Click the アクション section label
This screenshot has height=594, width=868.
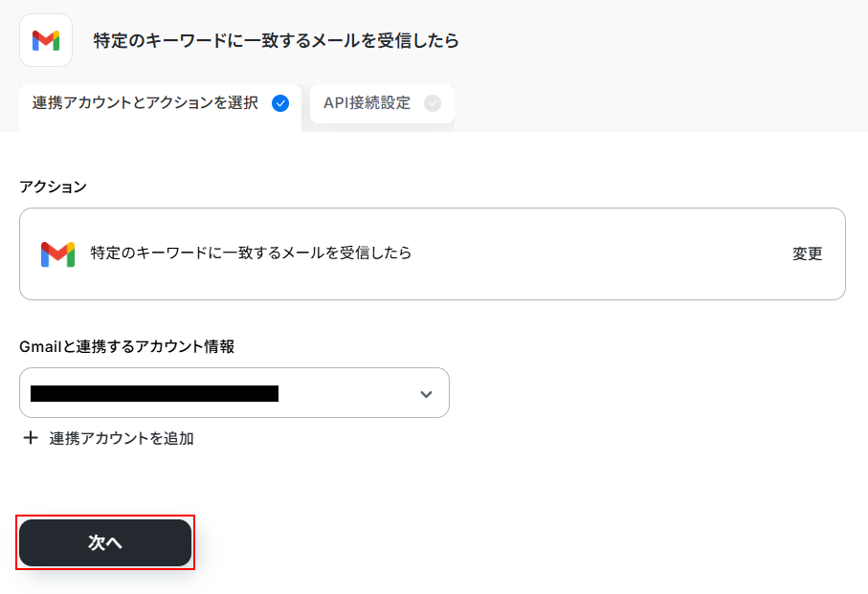click(x=53, y=187)
